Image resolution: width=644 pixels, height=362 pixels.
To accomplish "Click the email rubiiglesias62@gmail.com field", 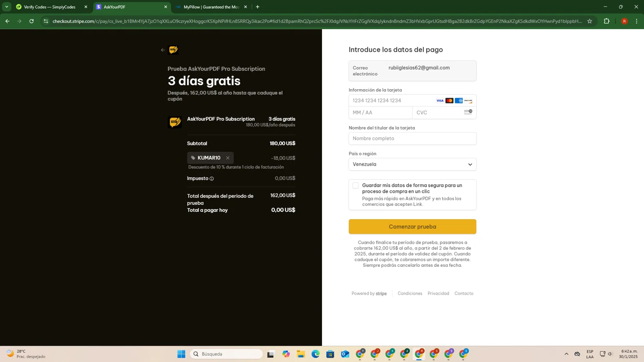I will coord(412,71).
